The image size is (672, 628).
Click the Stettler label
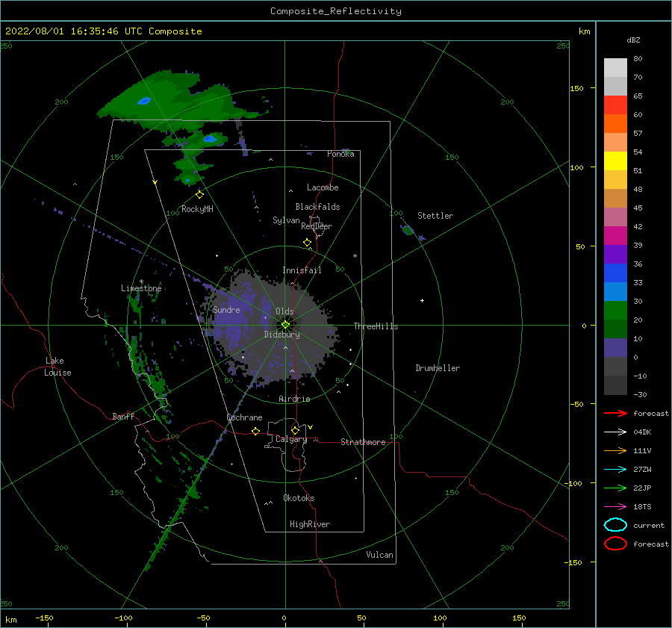click(x=435, y=216)
